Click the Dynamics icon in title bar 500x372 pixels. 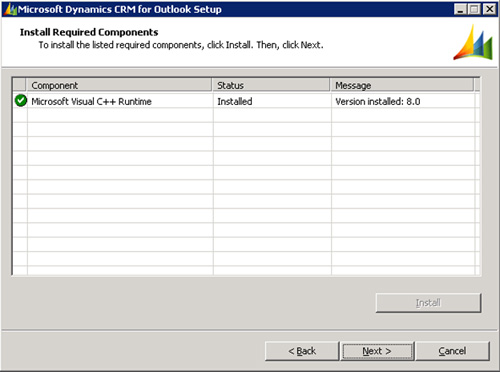coord(10,9)
